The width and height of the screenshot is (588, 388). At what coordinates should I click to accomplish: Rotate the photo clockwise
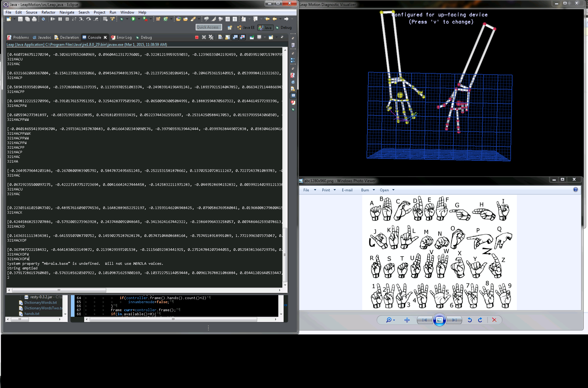tap(480, 320)
